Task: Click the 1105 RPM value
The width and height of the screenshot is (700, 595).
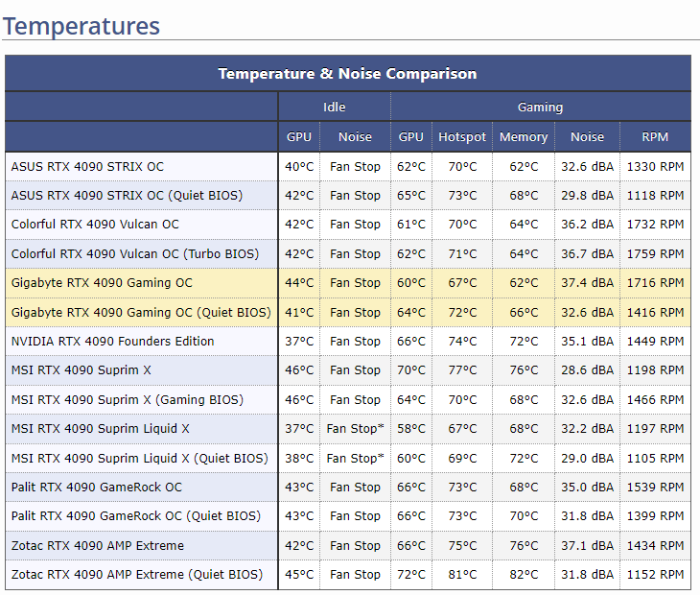Action: (x=655, y=458)
